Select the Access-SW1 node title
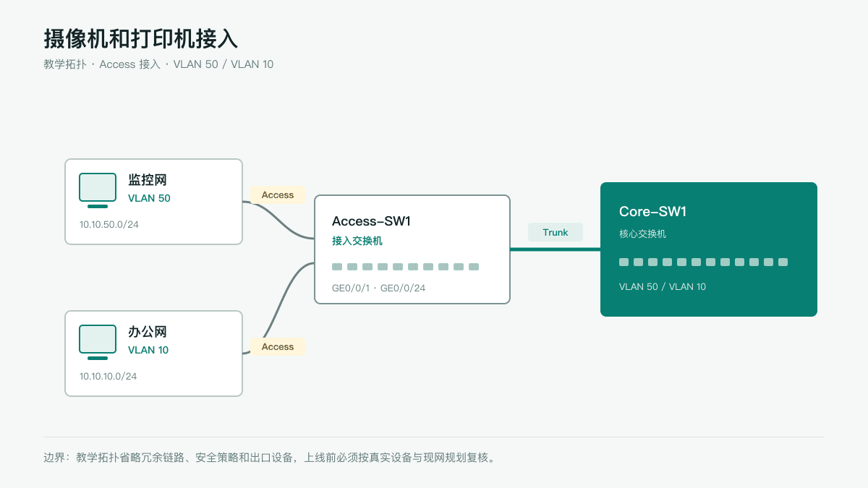868x488 pixels. tap(371, 221)
